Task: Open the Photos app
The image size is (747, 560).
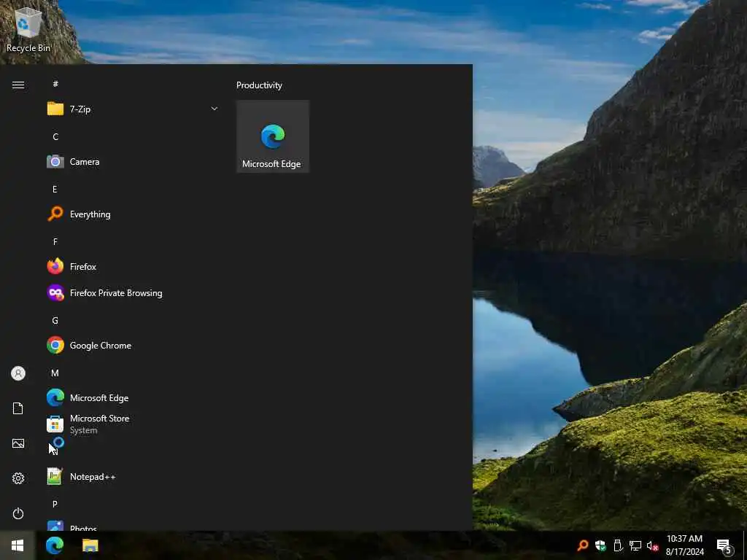Action: 133,526
